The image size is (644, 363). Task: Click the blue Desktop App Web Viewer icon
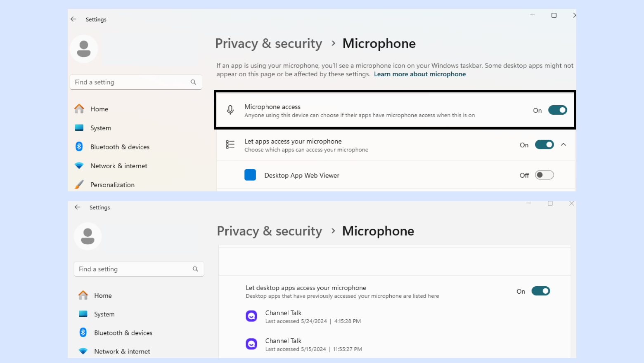[x=250, y=175]
